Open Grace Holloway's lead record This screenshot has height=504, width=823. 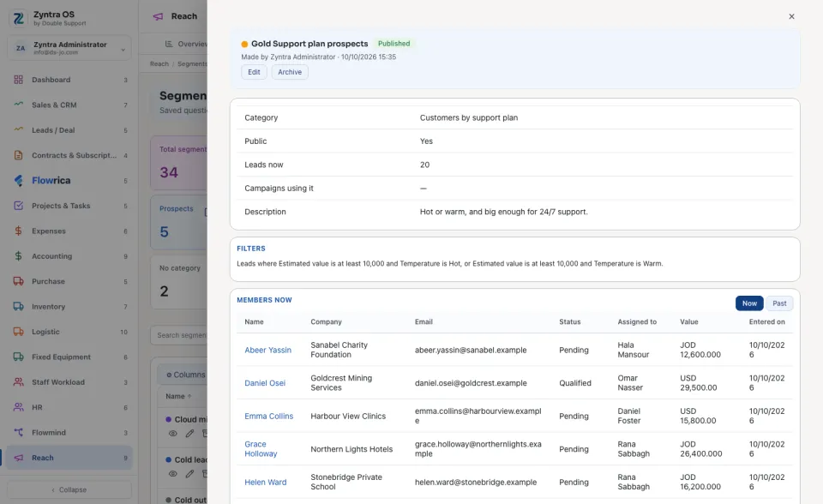261,449
